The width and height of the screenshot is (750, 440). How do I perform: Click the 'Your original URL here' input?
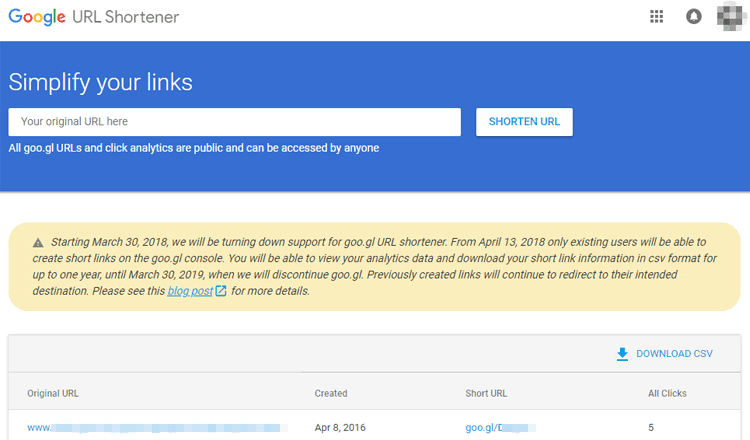click(x=234, y=122)
